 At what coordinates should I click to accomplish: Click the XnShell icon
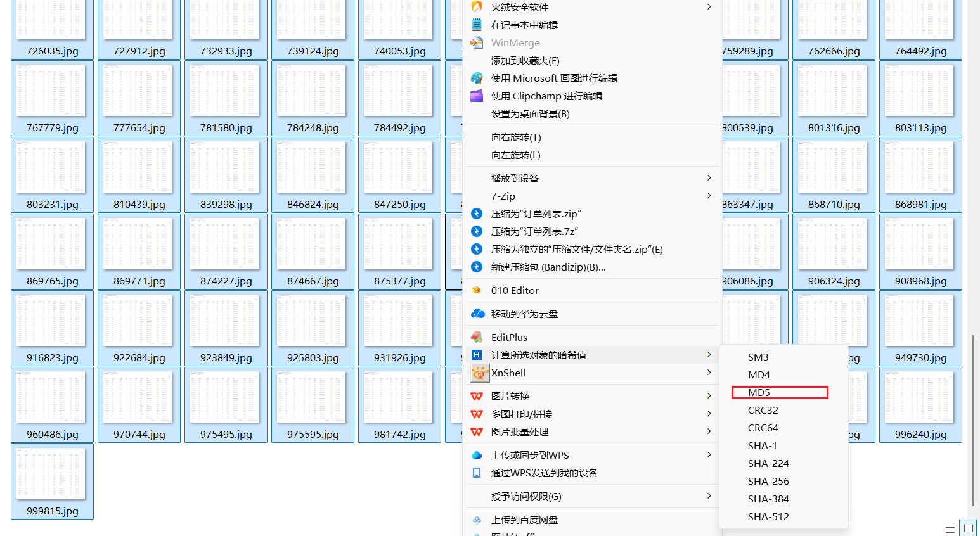click(x=479, y=373)
